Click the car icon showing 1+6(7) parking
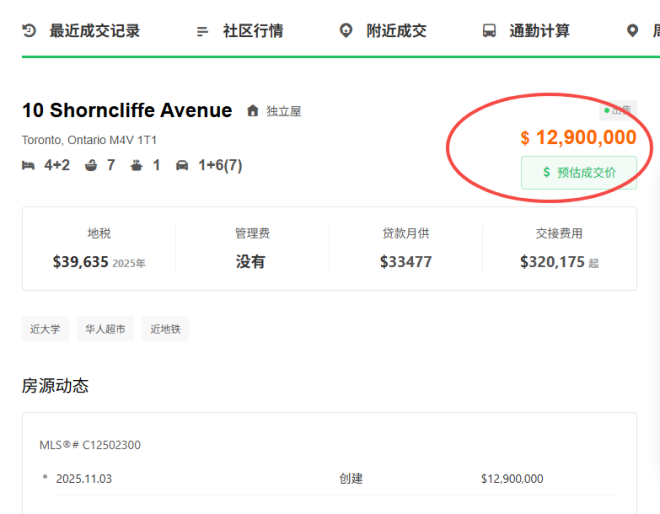 tap(182, 165)
